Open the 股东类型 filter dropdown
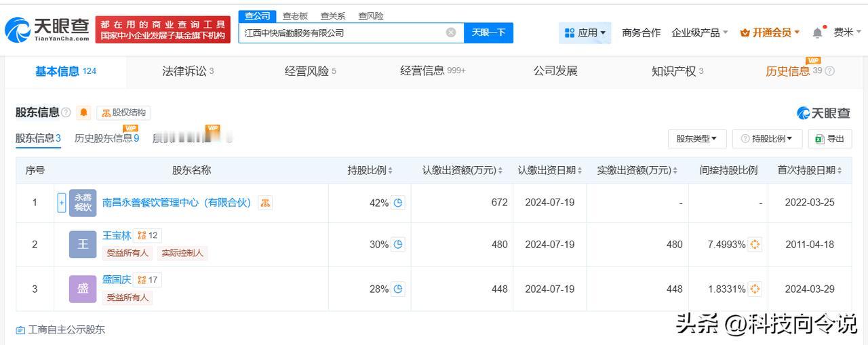Viewport: 868px width, 345px height. (697, 139)
